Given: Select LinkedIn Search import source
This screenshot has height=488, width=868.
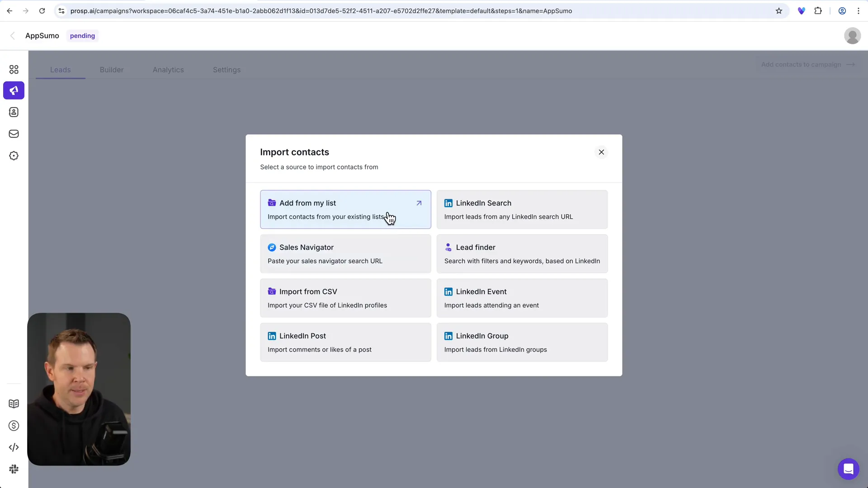Looking at the screenshot, I should point(522,209).
